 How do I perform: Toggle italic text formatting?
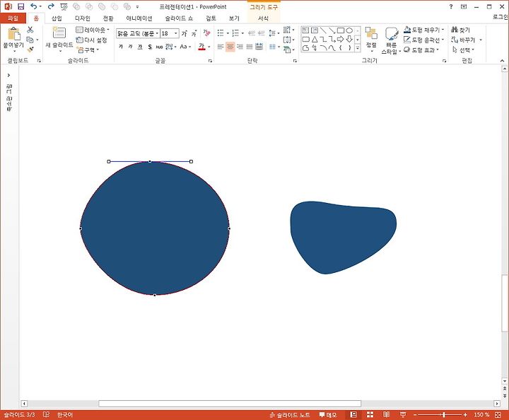(130, 47)
